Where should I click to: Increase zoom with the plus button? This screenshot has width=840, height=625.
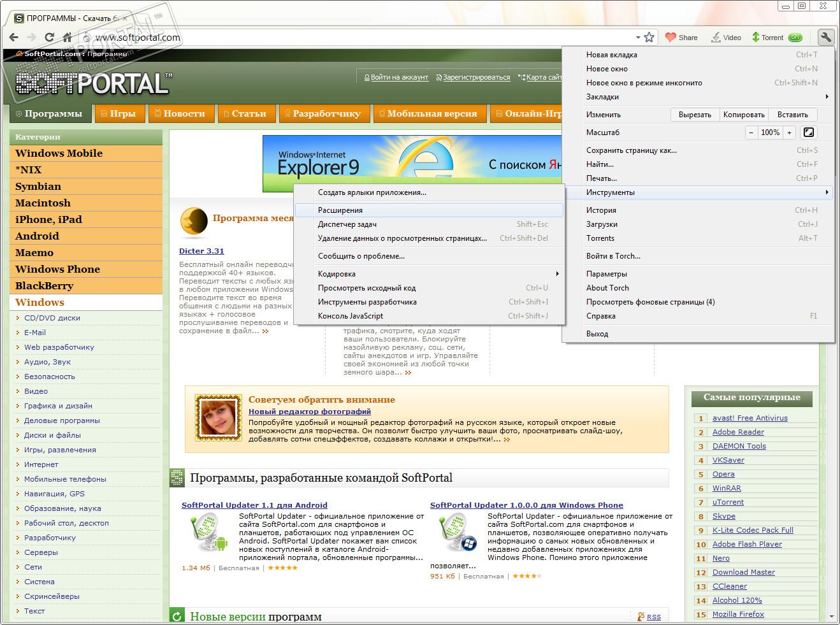pos(789,133)
